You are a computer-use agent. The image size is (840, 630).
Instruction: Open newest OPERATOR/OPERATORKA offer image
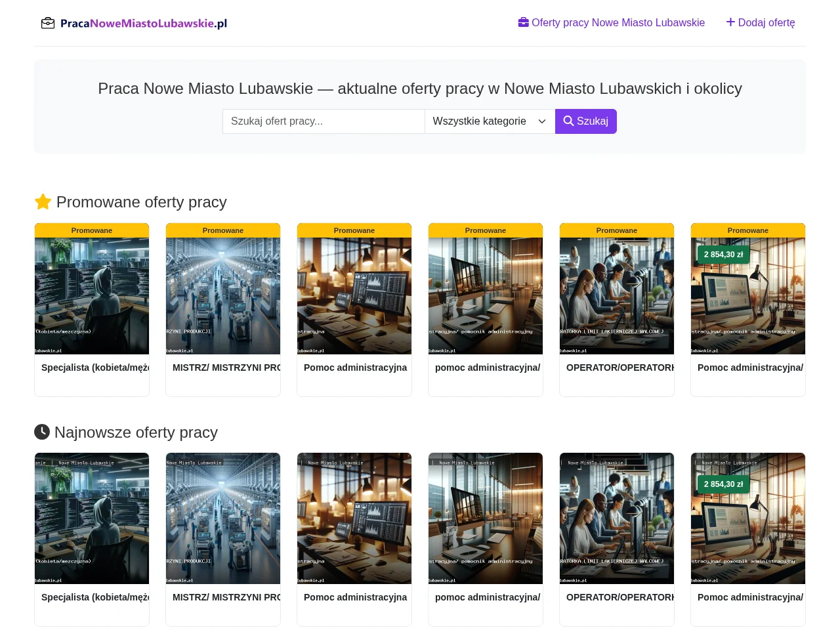[617, 518]
